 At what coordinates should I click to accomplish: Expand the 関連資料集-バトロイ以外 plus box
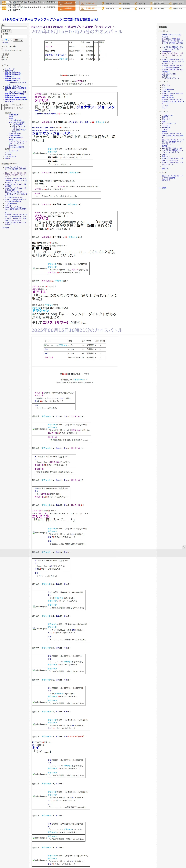click(3, 108)
